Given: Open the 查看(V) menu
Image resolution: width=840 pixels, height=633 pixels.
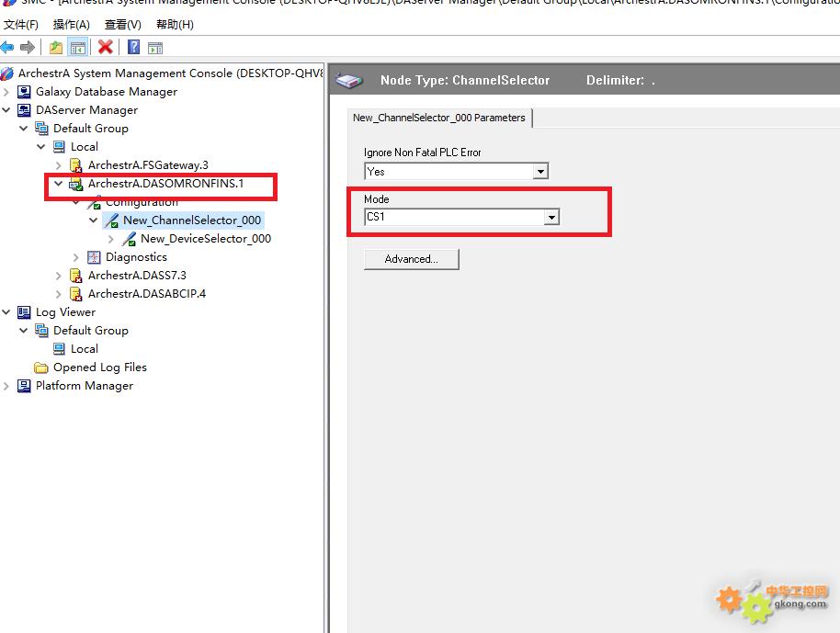Looking at the screenshot, I should (x=122, y=25).
